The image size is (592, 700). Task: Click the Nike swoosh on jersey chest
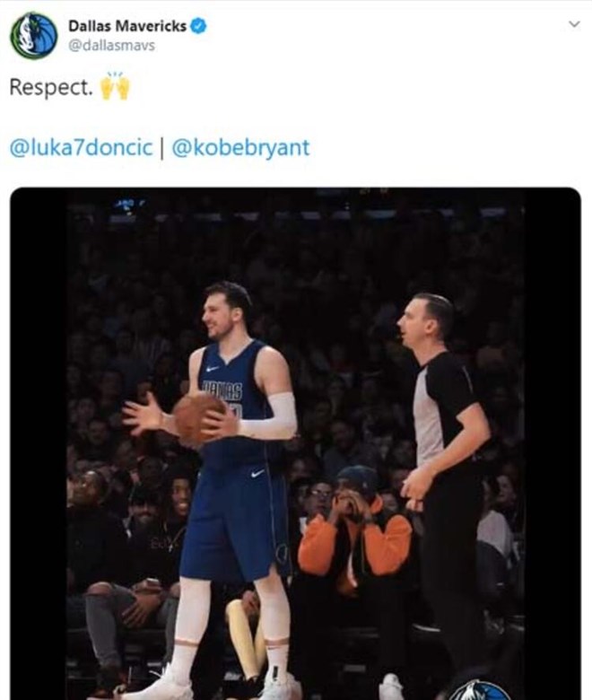[x=213, y=369]
